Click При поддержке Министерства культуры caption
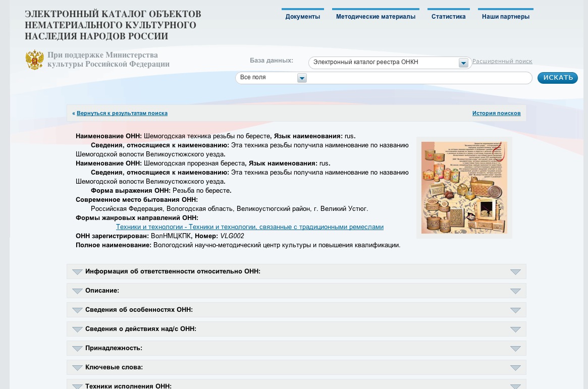 pos(109,60)
